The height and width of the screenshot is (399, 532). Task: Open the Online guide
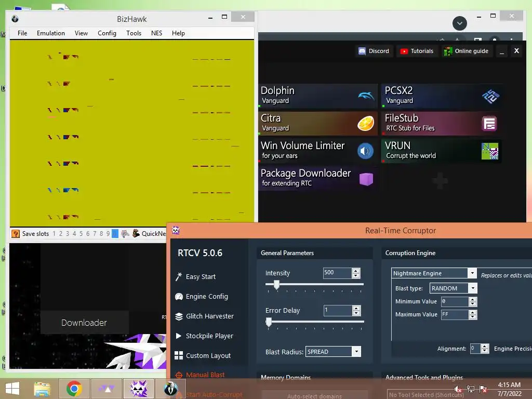[467, 51]
